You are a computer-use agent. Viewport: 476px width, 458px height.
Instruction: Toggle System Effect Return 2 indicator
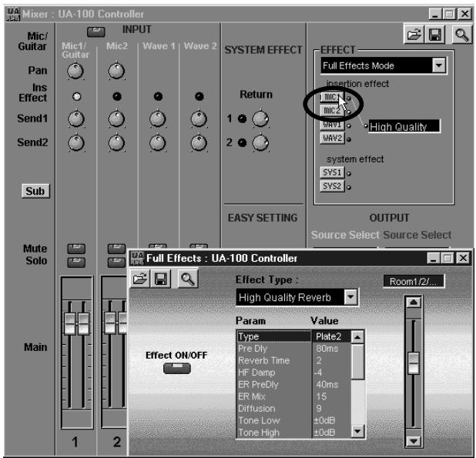243,142
